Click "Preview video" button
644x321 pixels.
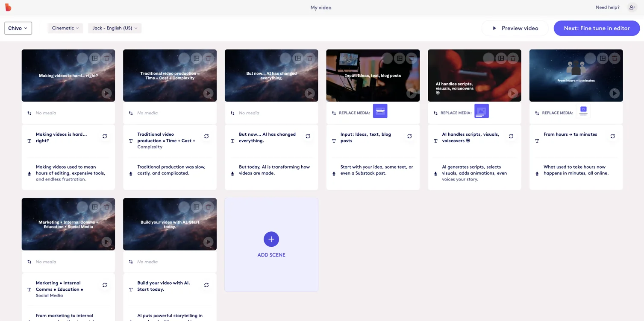(x=515, y=28)
